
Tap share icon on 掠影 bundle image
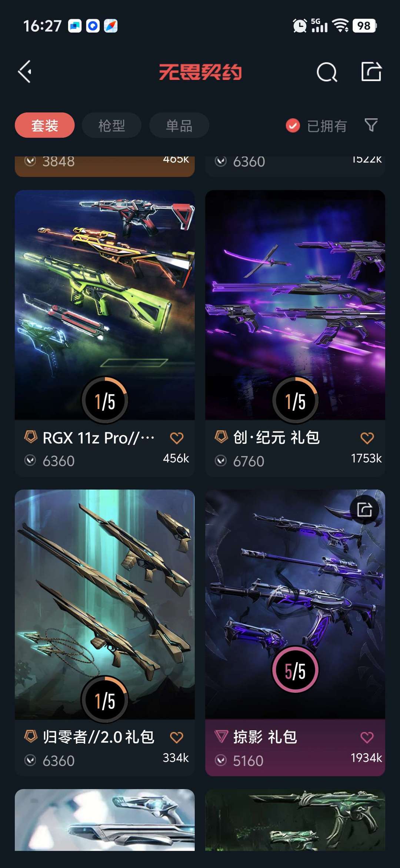(x=365, y=510)
